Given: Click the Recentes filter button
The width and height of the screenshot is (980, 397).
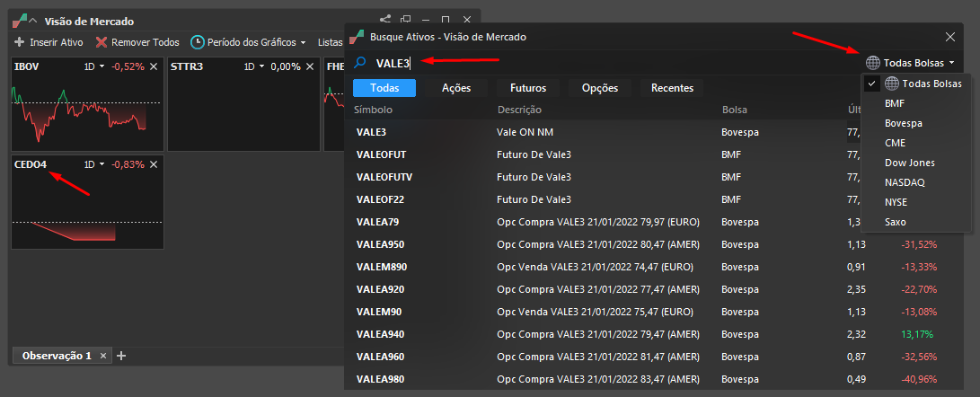Looking at the screenshot, I should pyautogui.click(x=673, y=88).
